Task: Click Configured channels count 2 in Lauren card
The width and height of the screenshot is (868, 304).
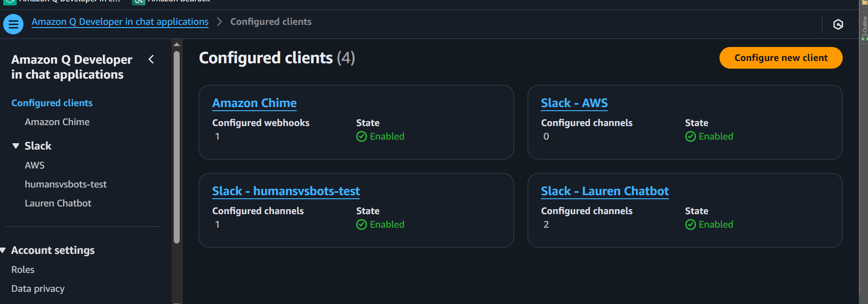Action: pyautogui.click(x=546, y=224)
